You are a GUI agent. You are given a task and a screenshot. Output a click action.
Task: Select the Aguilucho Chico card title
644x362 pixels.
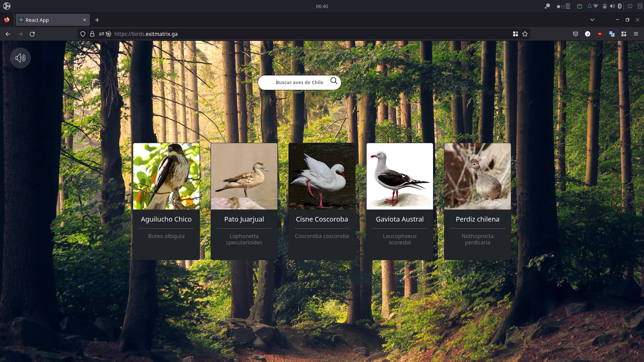(166, 219)
